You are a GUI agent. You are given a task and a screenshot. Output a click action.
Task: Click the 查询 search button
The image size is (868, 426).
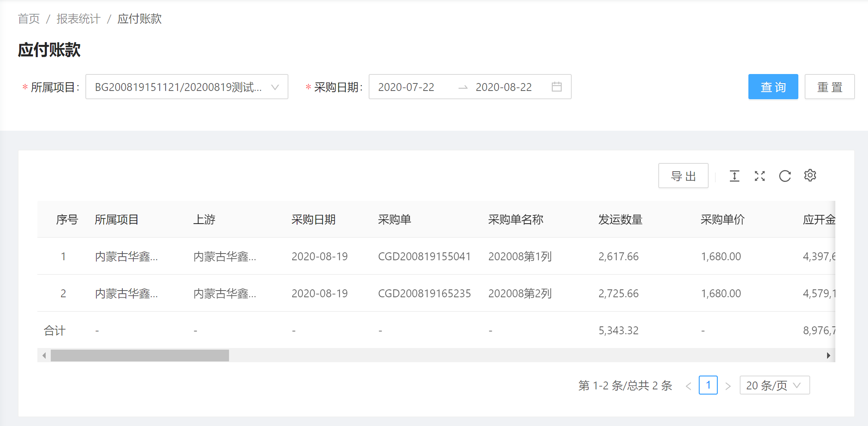(x=773, y=87)
